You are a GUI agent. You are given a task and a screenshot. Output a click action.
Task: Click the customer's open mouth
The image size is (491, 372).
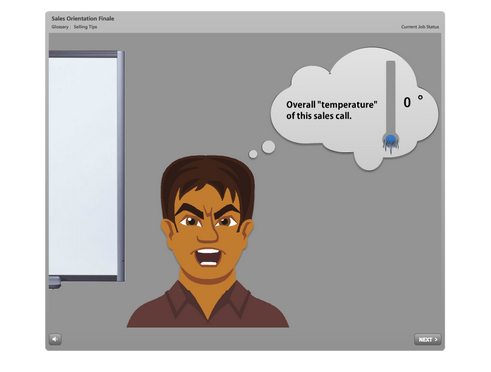click(x=208, y=257)
